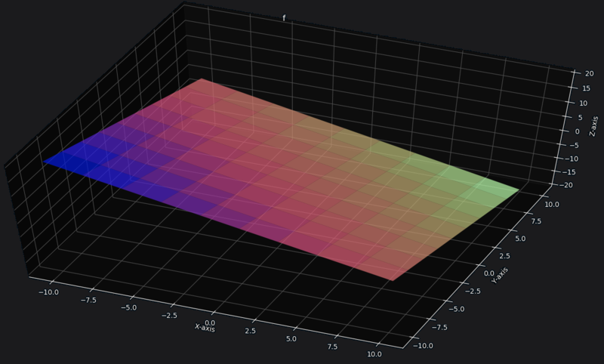This screenshot has height=364, width=604.
Task: Pick the Y-axis tick label 7.5
Action: [536, 221]
